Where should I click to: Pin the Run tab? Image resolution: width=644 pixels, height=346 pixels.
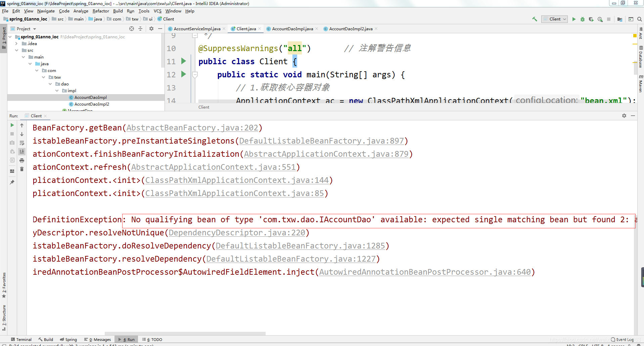point(12,182)
